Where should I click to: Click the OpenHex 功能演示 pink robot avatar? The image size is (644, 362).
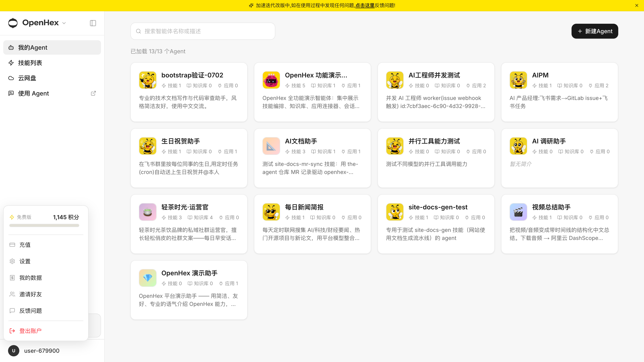(x=271, y=80)
